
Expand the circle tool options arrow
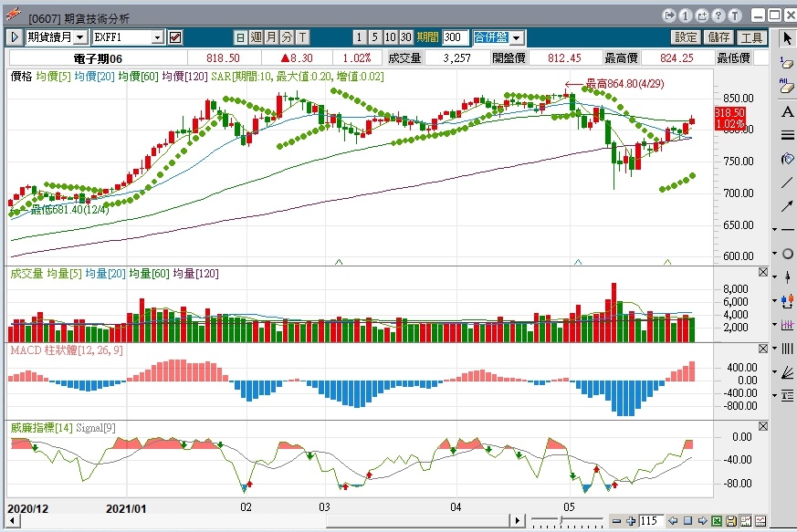click(775, 253)
